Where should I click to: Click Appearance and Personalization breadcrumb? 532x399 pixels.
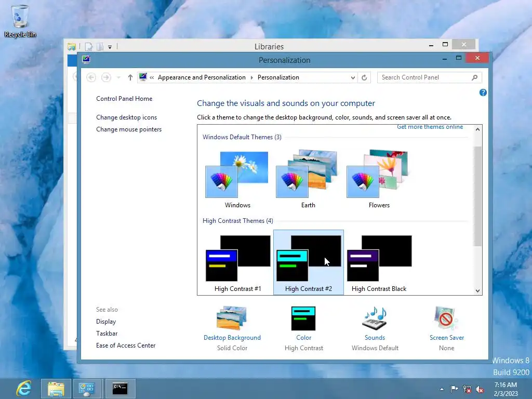coord(202,77)
